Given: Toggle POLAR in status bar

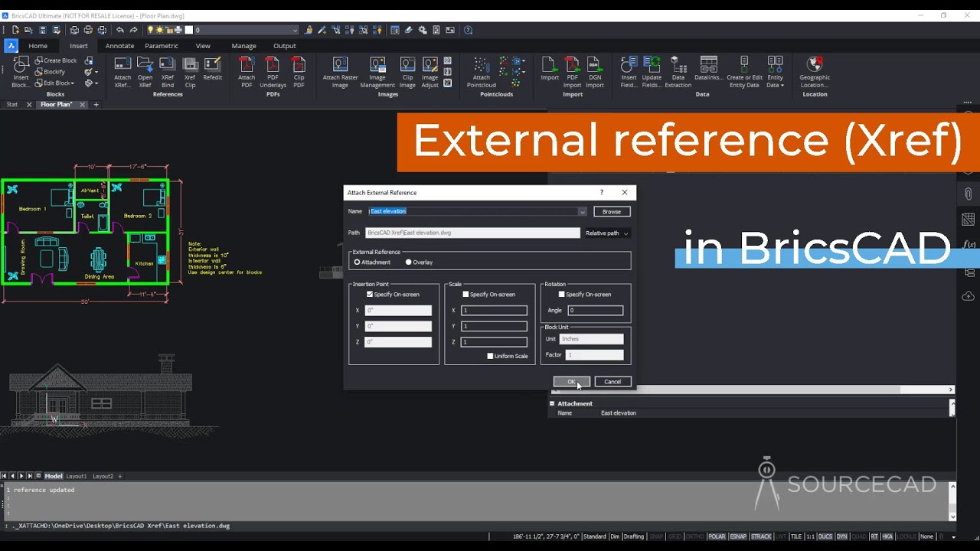Looking at the screenshot, I should (x=717, y=536).
